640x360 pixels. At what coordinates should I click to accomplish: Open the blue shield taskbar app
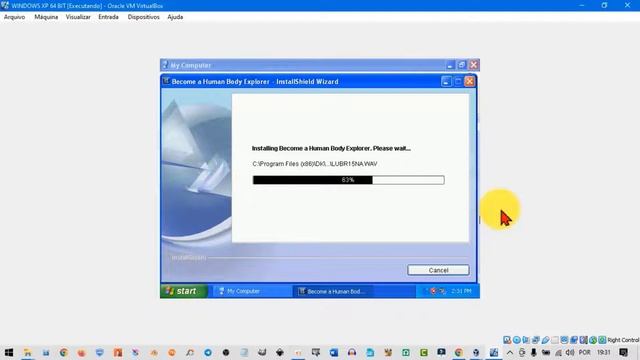(x=99, y=352)
